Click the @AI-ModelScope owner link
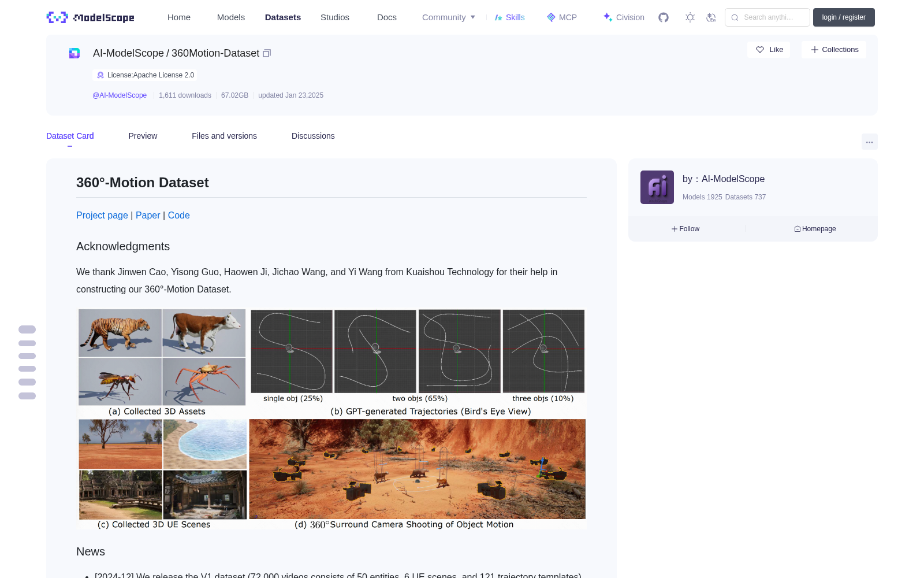This screenshot has width=924, height=578. [120, 95]
